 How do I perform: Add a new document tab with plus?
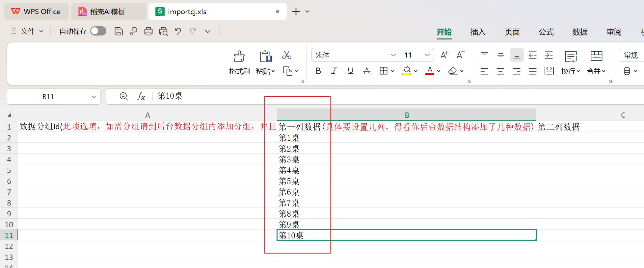pos(296,12)
